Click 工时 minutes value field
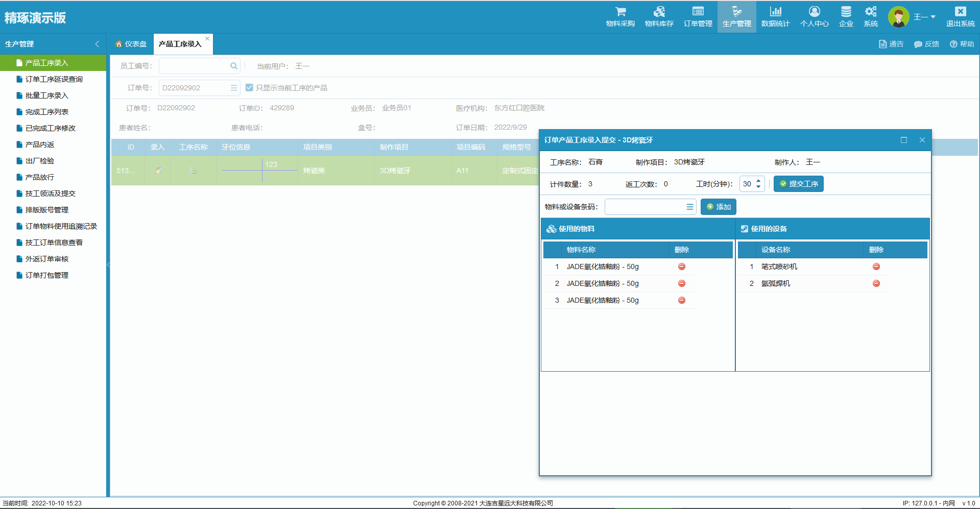The height and width of the screenshot is (509, 980). pos(747,184)
